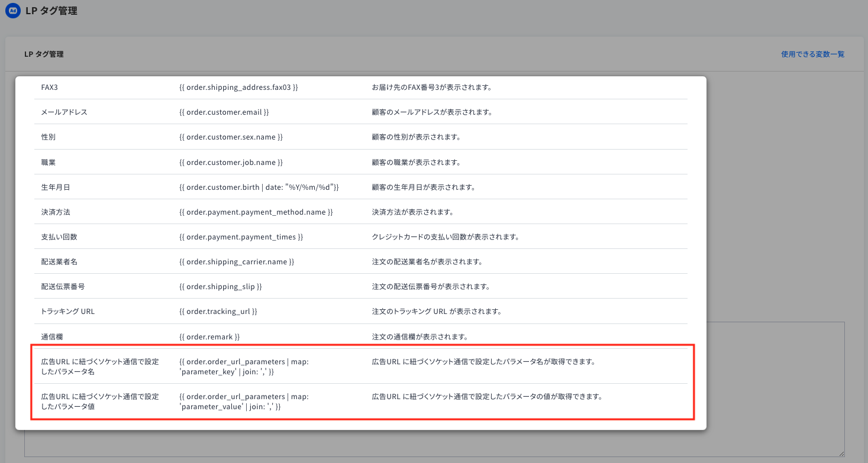Select the order.customer.birth date variable
This screenshot has width=868, height=463.
pos(259,187)
